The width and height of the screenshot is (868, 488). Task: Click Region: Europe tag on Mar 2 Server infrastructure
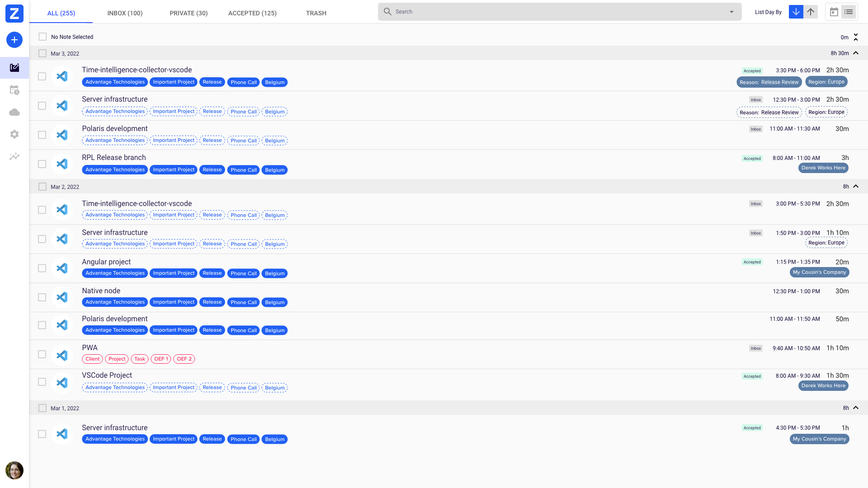point(826,243)
